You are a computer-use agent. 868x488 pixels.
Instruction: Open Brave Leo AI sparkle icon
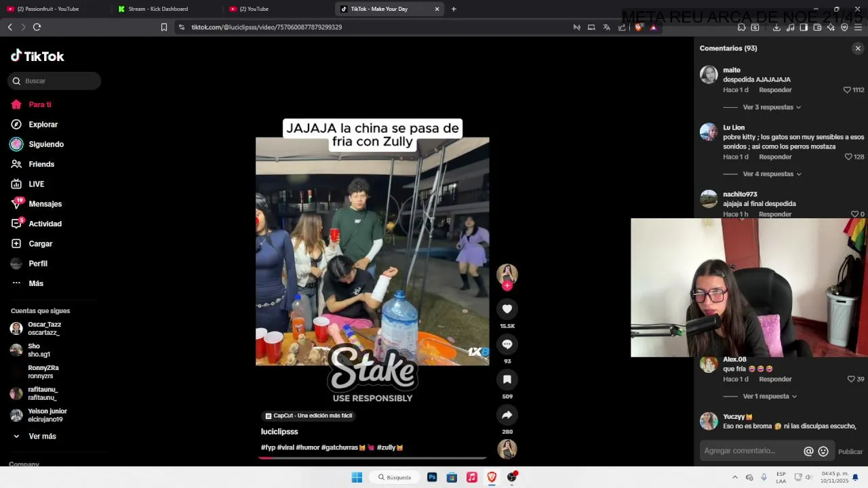[831, 27]
